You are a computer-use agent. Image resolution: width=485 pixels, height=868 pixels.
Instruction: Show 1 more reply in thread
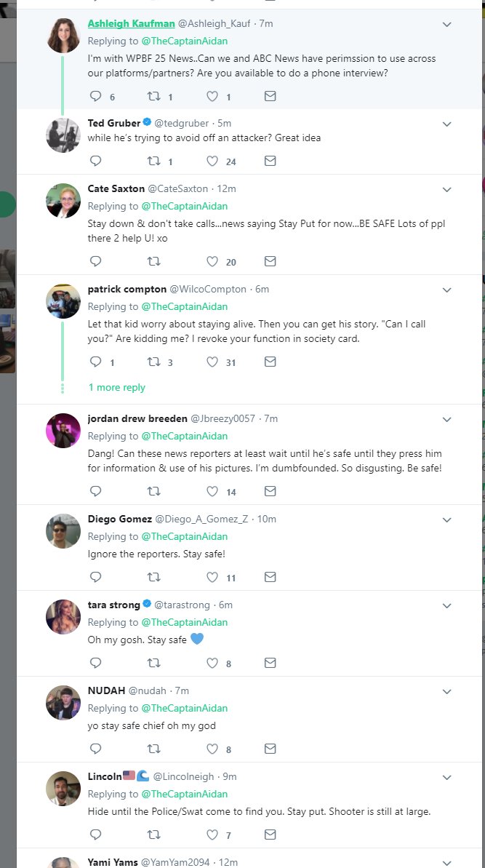point(116,388)
